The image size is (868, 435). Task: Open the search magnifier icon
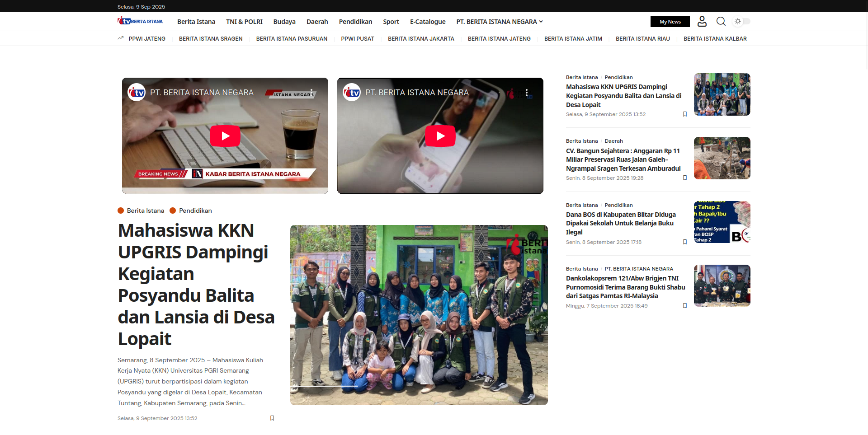(x=721, y=21)
